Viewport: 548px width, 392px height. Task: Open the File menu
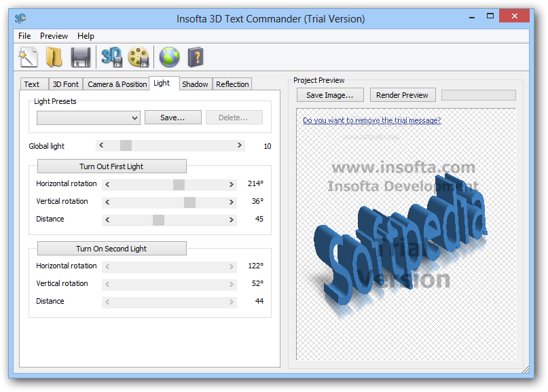tap(24, 36)
